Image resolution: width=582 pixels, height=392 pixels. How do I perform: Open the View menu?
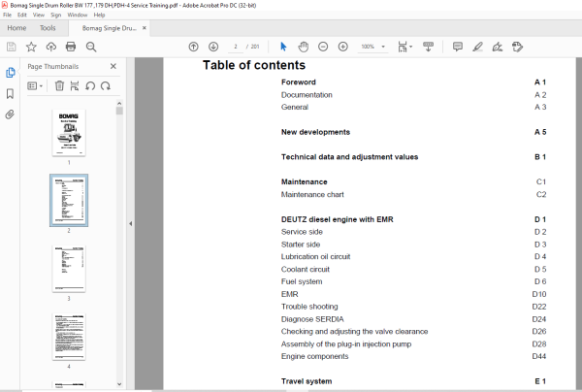(39, 15)
